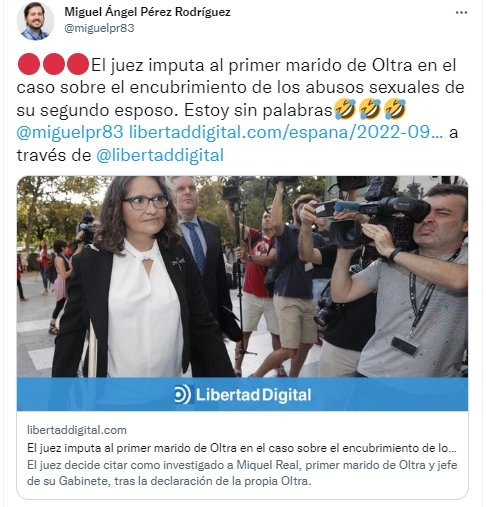Image resolution: width=486 pixels, height=507 pixels.
Task: Follow the @miguelpr83 mention in tweet text
Action: 70,132
